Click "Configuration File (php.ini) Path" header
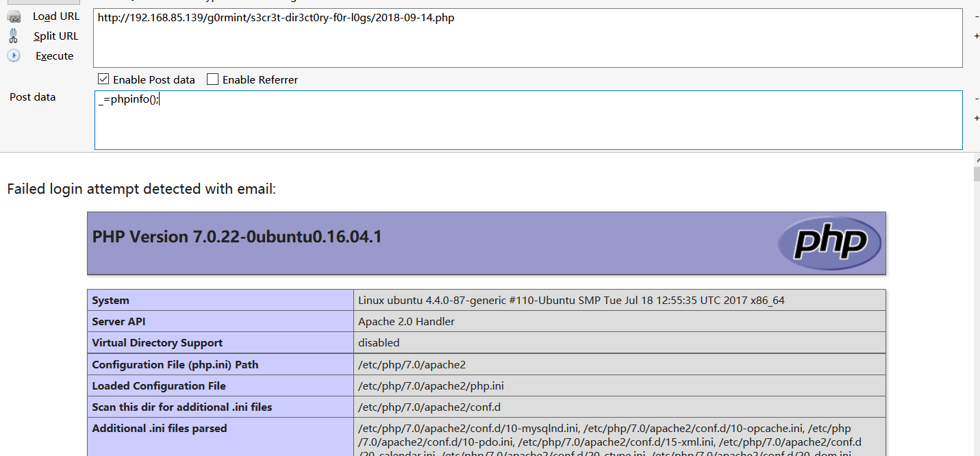Screen dimensions: 980x456 [221, 364]
